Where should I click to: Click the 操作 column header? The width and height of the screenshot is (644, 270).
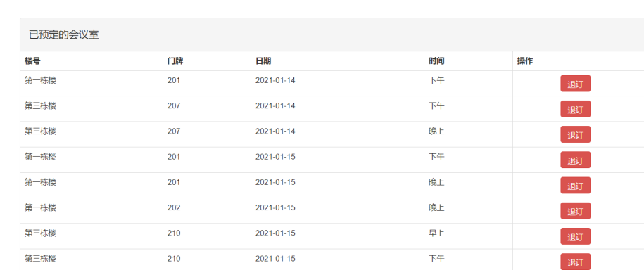tap(525, 61)
